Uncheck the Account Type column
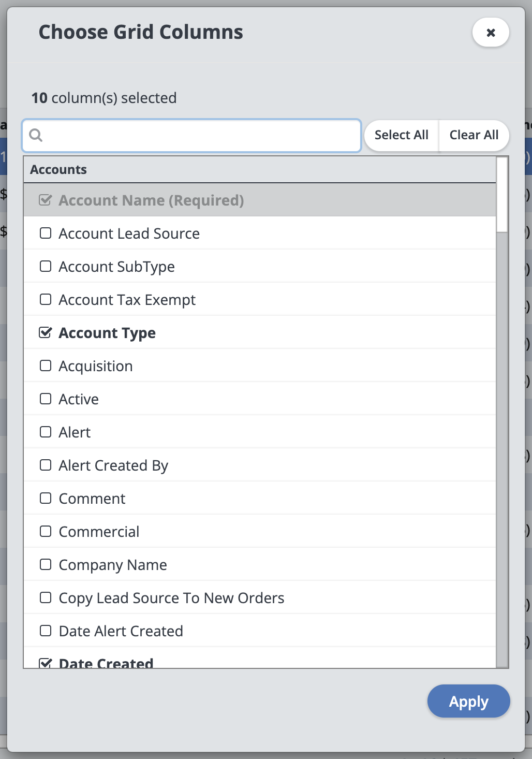 coord(46,333)
